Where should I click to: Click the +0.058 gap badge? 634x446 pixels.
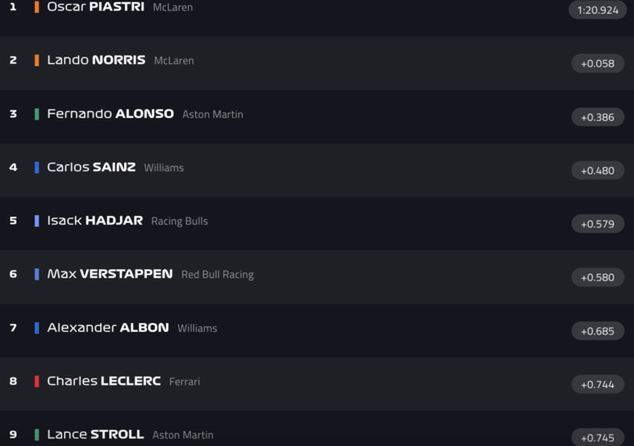(598, 64)
